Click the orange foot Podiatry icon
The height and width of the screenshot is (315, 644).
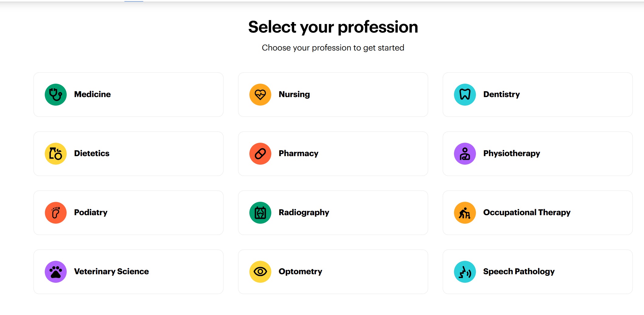click(x=56, y=213)
